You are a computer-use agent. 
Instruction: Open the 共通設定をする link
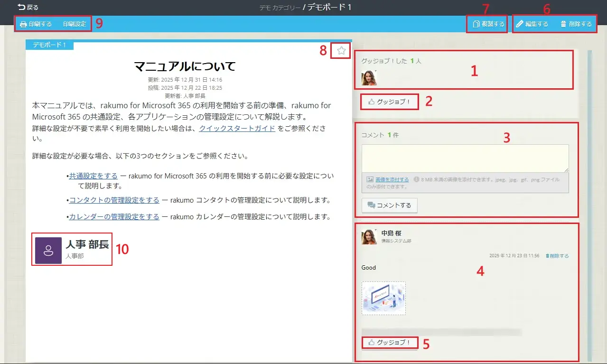click(x=93, y=176)
